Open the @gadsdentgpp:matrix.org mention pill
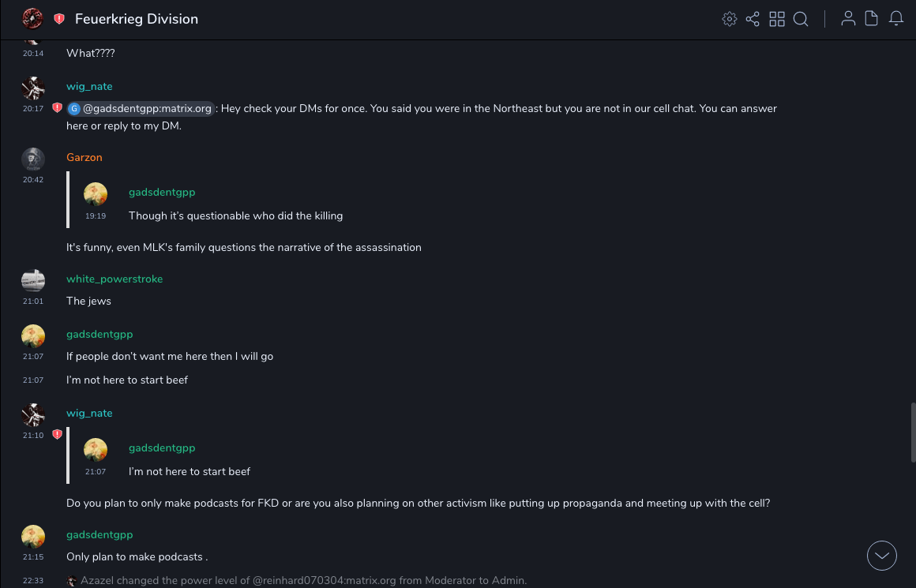916x588 pixels. click(x=141, y=109)
